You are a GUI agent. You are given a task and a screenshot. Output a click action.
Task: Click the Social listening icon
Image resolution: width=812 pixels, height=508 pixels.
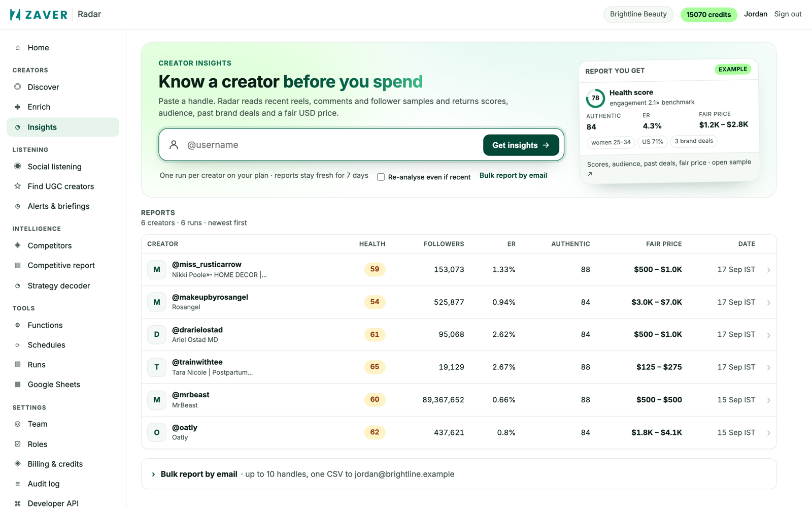tap(18, 166)
